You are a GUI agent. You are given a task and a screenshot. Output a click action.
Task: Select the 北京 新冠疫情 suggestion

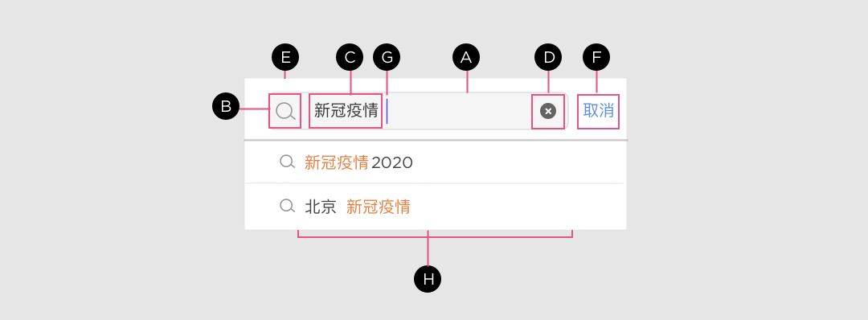[x=435, y=207]
